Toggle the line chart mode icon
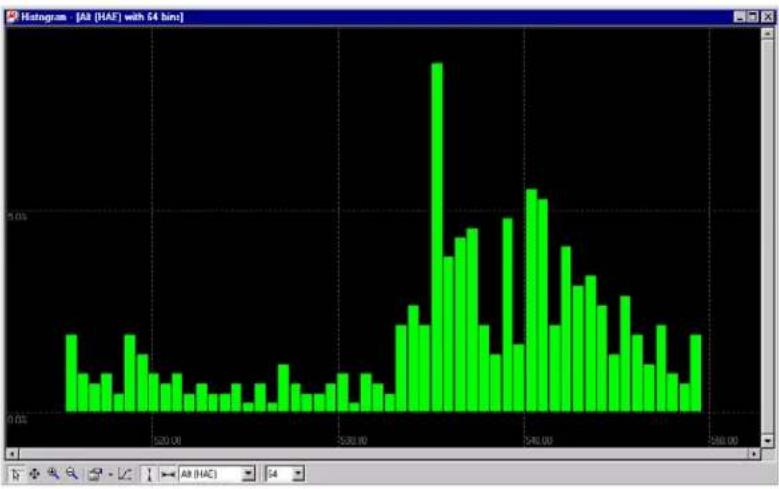779x489 pixels. [x=124, y=474]
